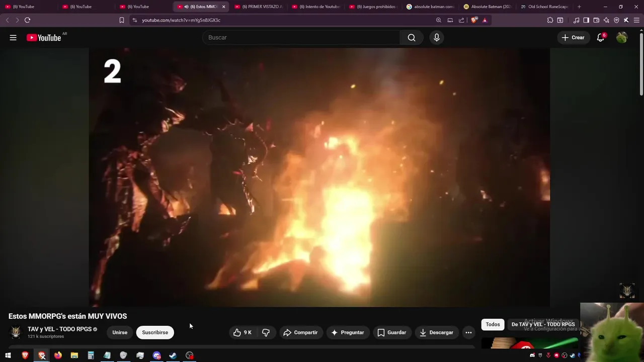
Task: Open Calculator from the taskbar
Action: coord(91,355)
